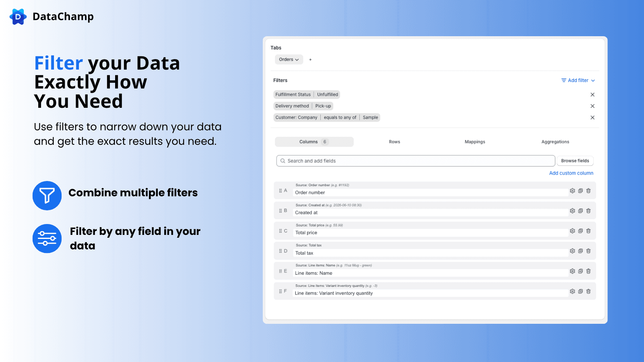Viewport: 644px width, 362px height.
Task: Delete the Total price column
Action: pyautogui.click(x=588, y=231)
